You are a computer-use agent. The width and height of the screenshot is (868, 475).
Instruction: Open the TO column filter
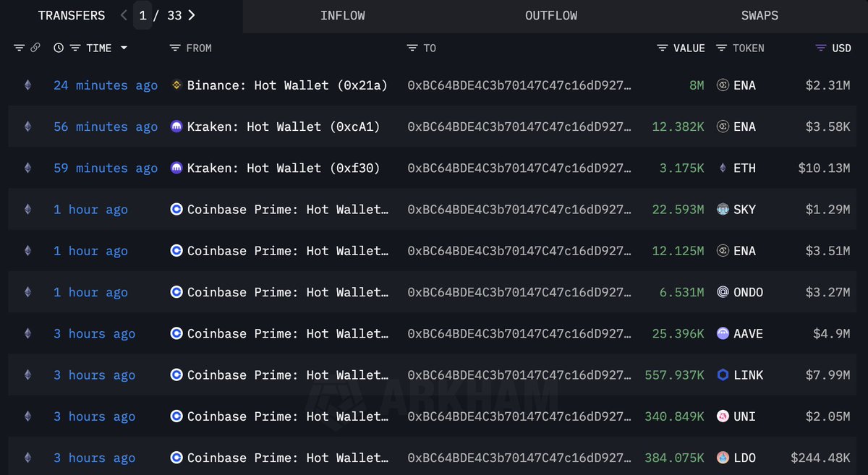click(412, 48)
